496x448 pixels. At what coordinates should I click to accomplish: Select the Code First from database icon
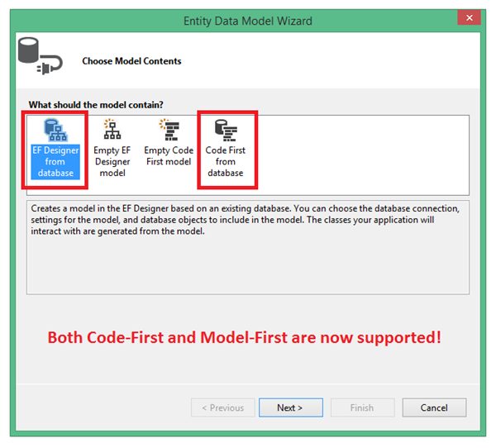pyautogui.click(x=225, y=130)
